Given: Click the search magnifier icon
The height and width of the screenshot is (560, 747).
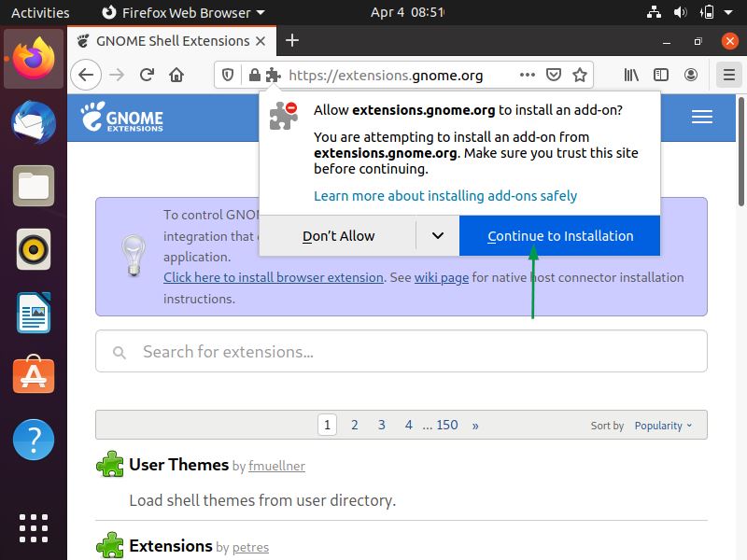Looking at the screenshot, I should point(120,353).
